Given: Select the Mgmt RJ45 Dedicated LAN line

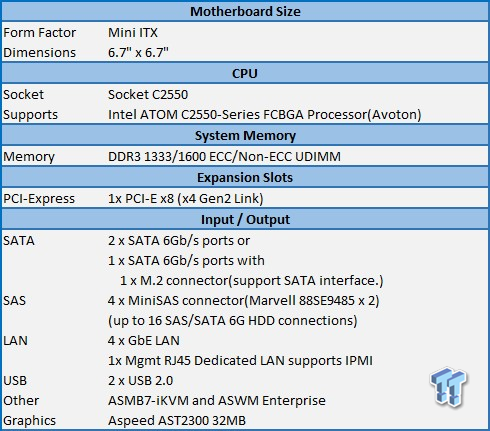Looking at the screenshot, I should 240,361.
